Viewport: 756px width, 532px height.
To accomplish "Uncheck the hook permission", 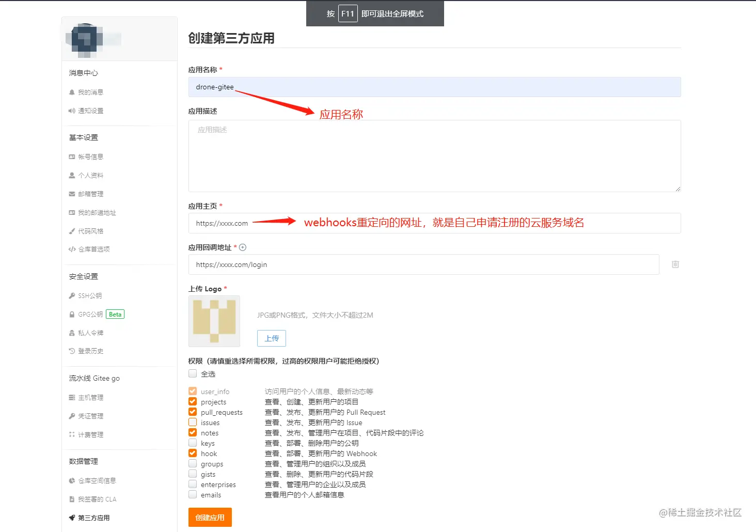I will point(193,453).
